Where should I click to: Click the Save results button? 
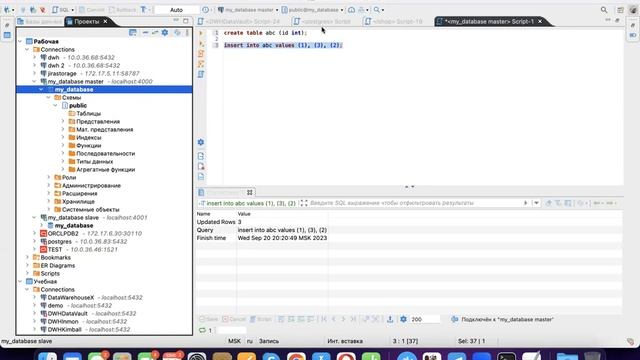209,319
